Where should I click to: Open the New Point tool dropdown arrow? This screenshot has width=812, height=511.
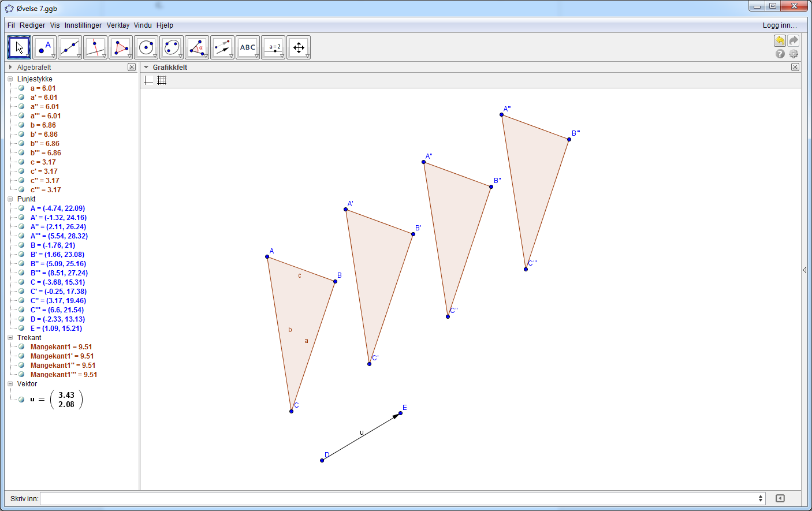pyautogui.click(x=53, y=56)
